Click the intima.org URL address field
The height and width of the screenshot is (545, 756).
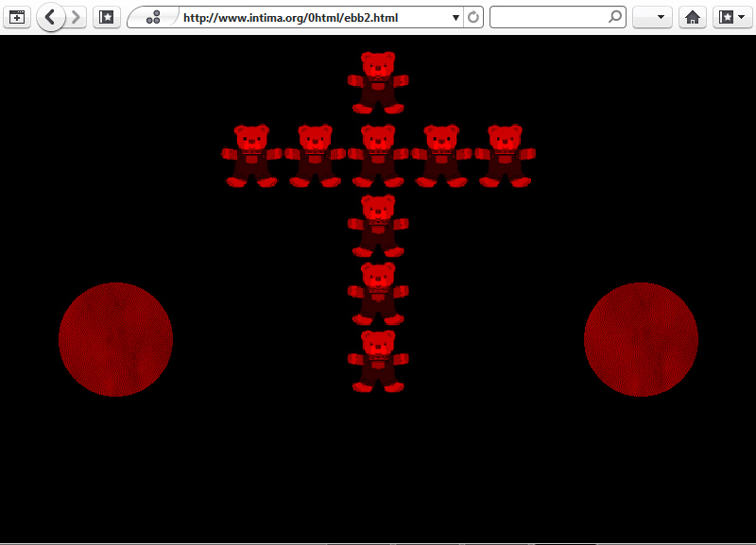tap(312, 17)
